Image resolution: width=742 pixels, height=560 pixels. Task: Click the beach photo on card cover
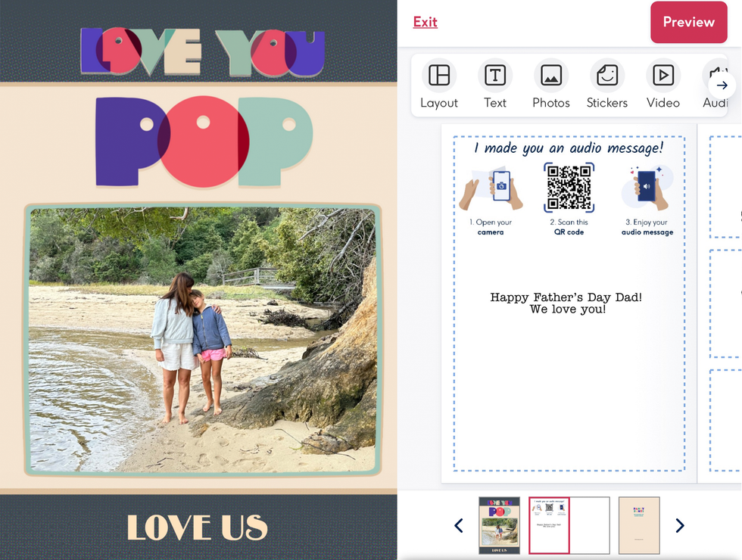coord(202,340)
